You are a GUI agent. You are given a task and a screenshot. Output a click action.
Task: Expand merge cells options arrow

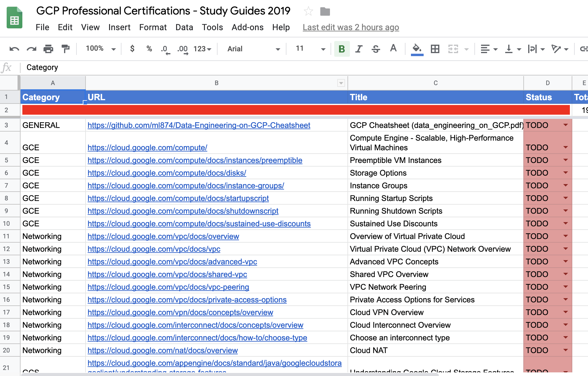point(467,49)
